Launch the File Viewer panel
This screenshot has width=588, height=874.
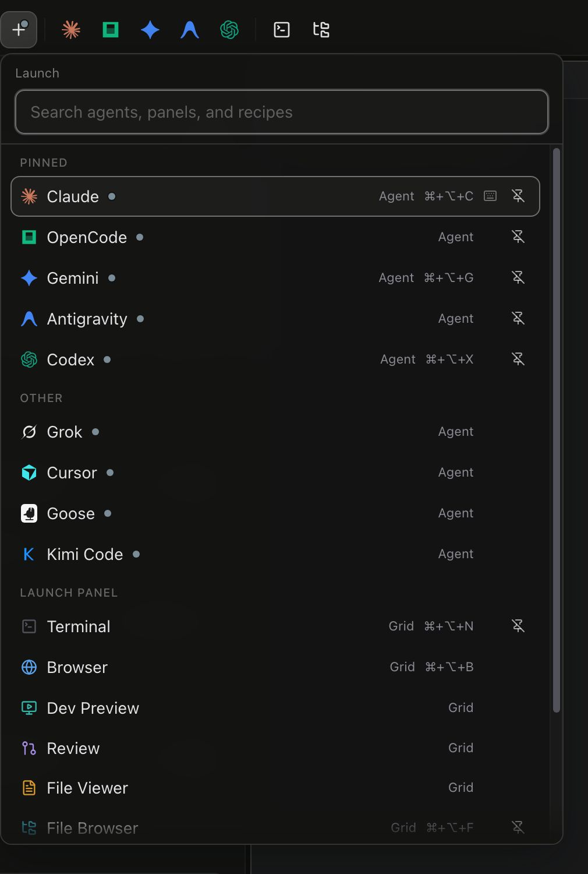[275, 788]
